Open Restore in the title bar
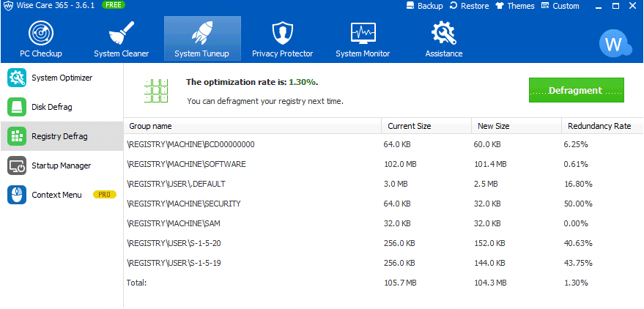Screen dimensions: 644x309 tap(470, 6)
